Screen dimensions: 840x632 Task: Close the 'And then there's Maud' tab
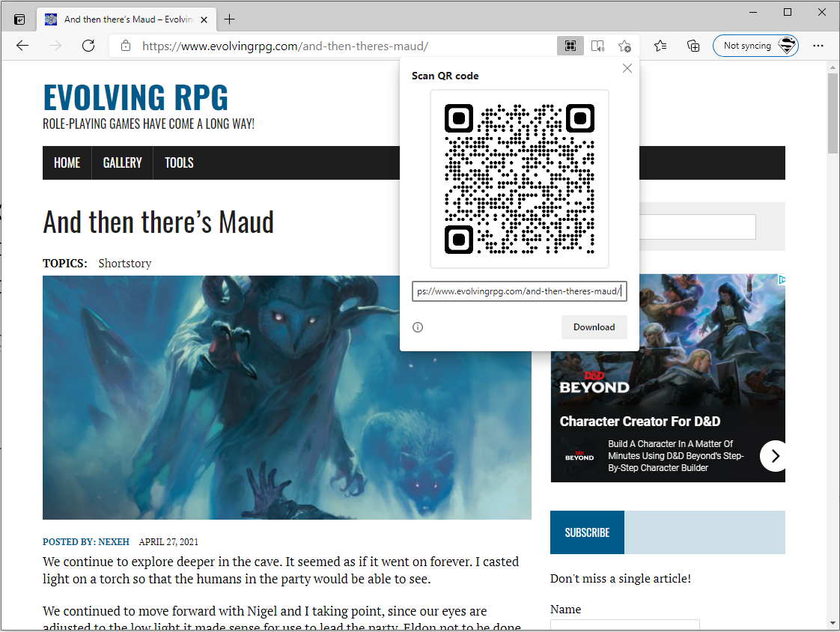point(204,19)
